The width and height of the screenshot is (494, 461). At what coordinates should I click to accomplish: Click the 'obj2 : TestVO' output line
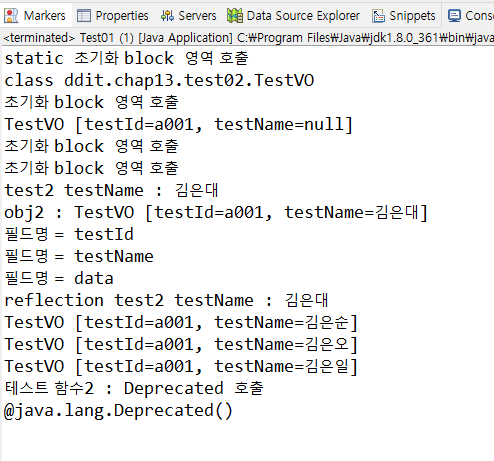tap(216, 212)
